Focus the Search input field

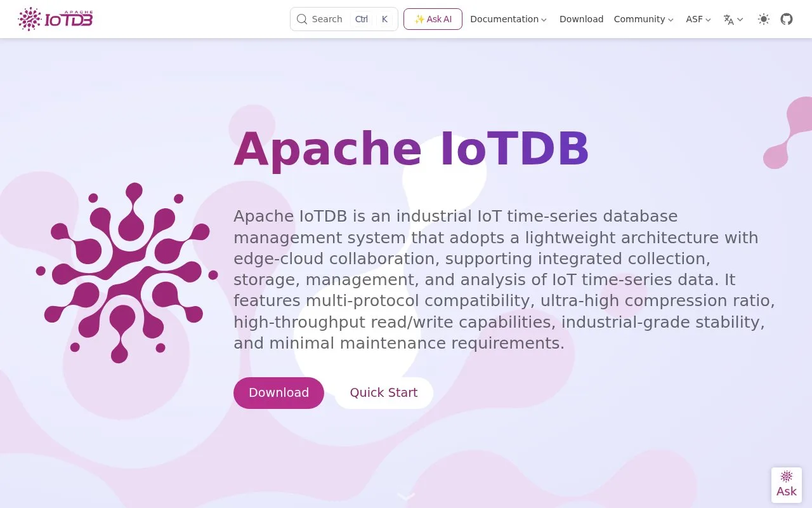344,19
